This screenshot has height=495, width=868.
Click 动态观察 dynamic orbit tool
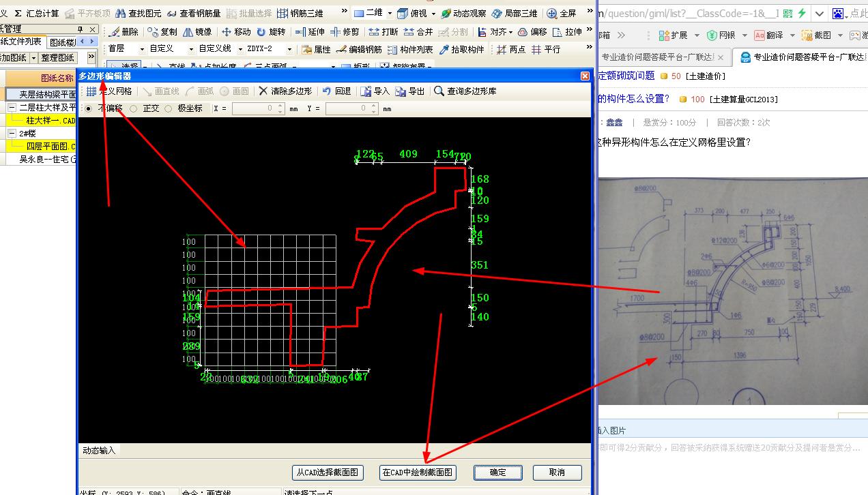[463, 13]
